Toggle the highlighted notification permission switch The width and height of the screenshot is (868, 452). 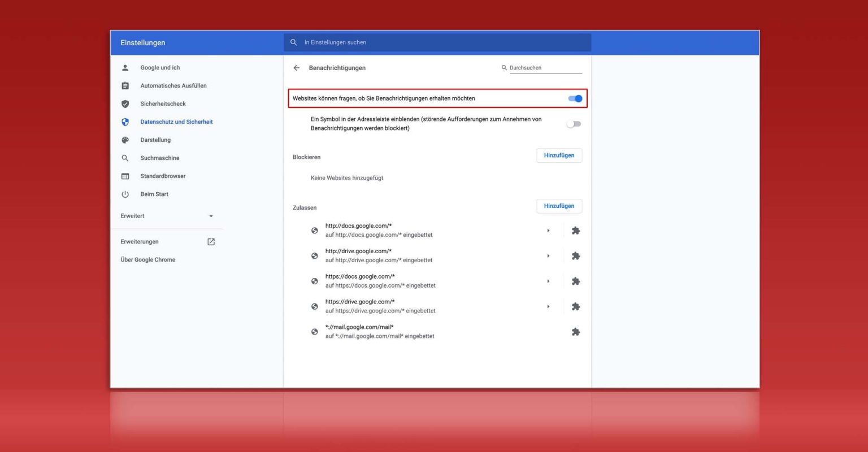click(x=574, y=98)
